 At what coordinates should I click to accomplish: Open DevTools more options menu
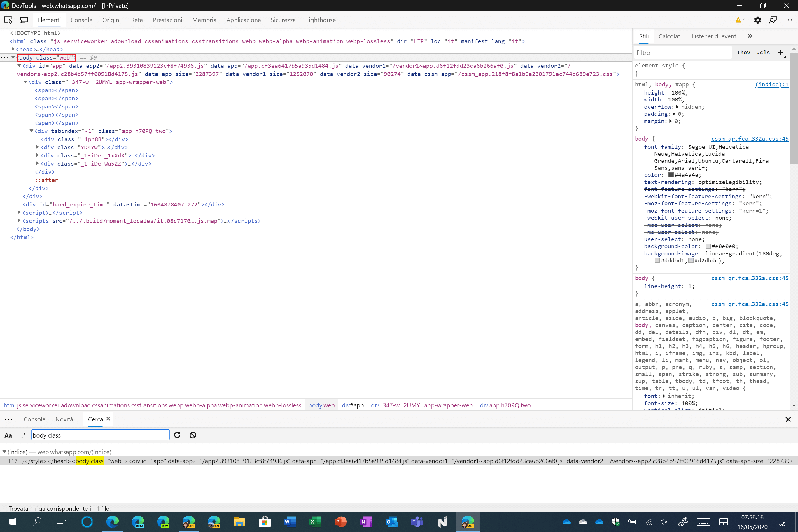click(788, 20)
